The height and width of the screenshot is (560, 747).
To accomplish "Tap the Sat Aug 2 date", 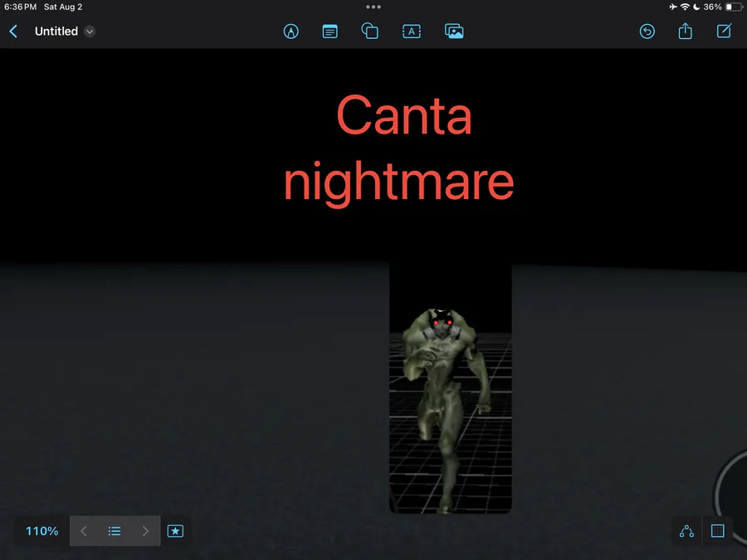I will (x=63, y=7).
